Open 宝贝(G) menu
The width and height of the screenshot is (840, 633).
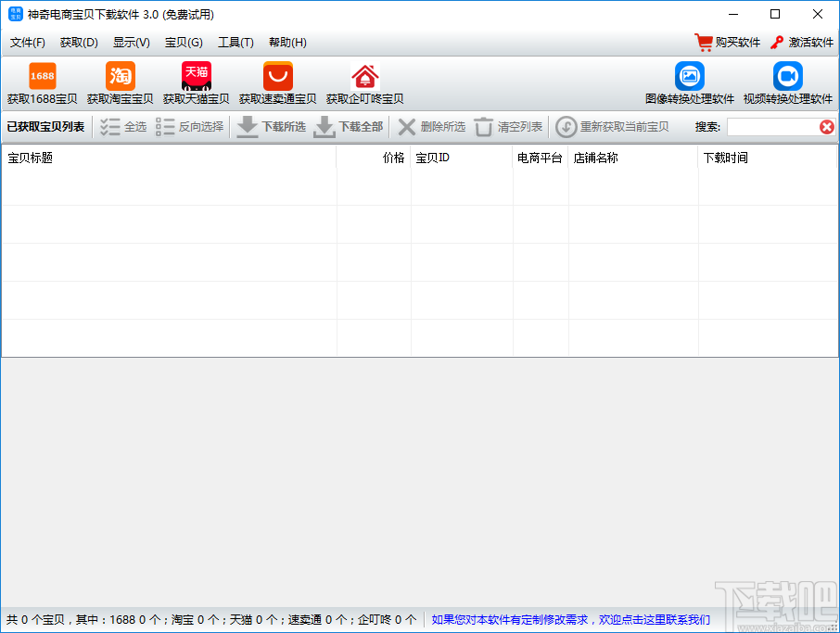click(x=184, y=43)
